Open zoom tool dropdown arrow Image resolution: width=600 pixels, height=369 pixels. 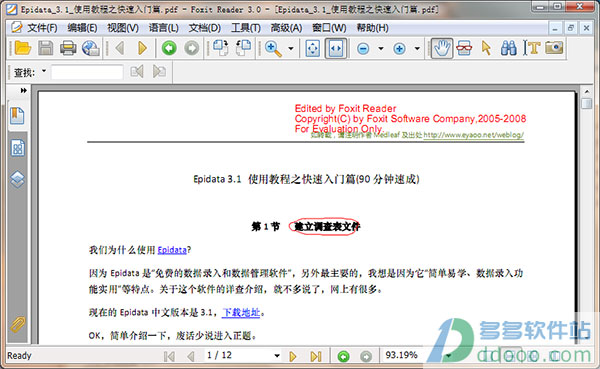[291, 49]
